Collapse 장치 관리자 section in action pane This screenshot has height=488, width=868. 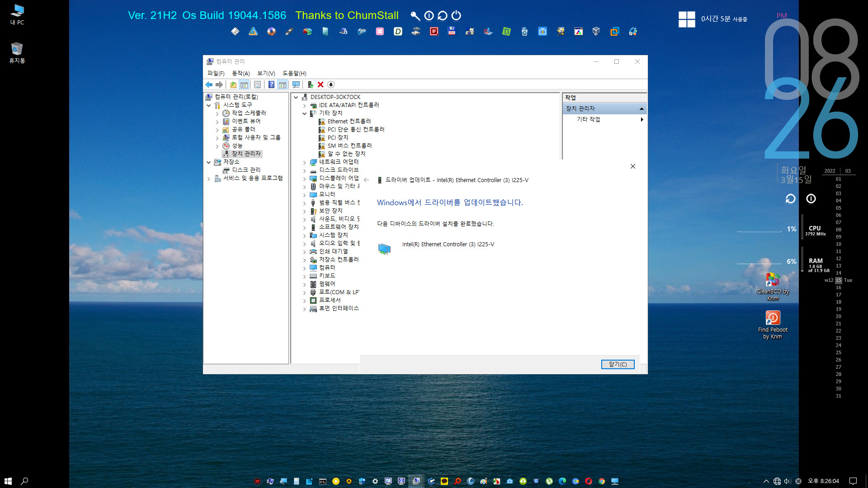tap(642, 108)
